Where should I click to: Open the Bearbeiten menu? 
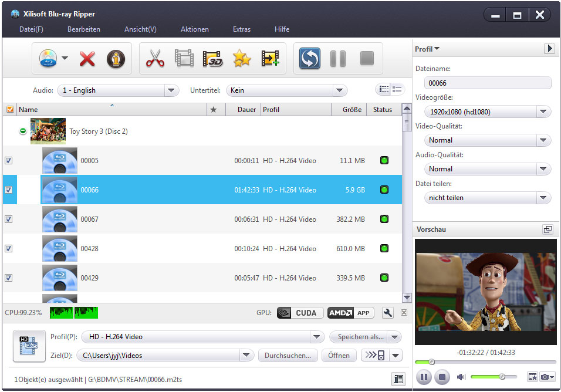coord(84,29)
